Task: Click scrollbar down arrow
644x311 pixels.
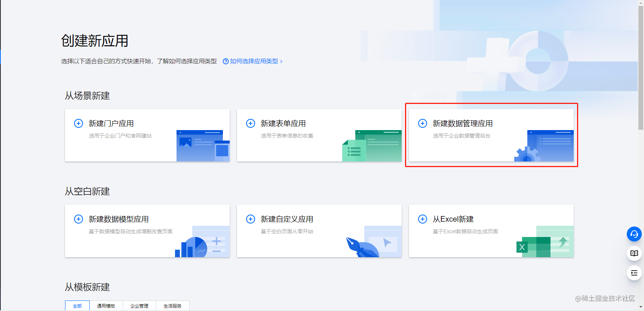Action: pos(641,308)
